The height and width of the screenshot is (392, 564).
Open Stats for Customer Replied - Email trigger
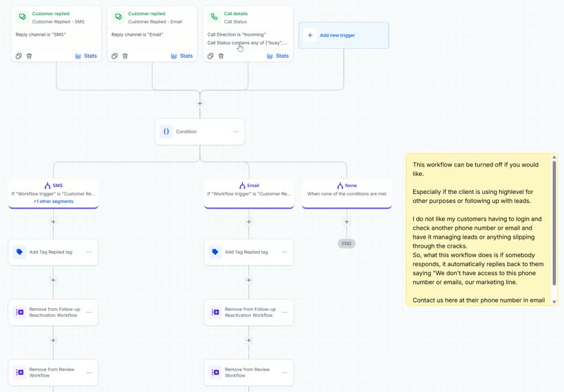click(182, 56)
